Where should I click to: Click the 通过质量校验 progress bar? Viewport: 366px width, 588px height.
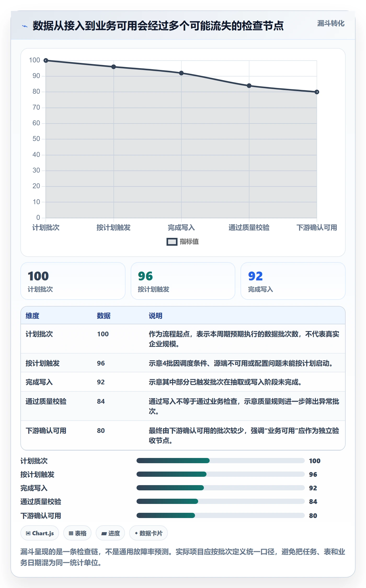220,501
